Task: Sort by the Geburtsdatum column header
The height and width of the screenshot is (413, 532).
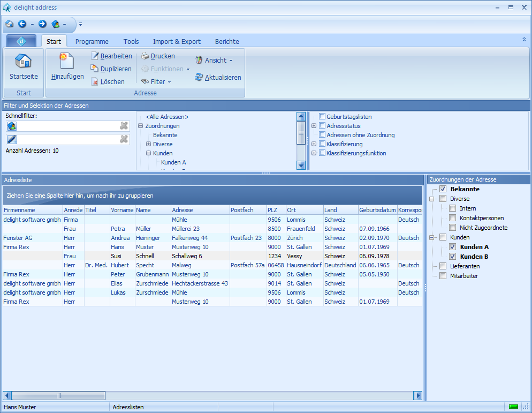Action: pos(377,210)
